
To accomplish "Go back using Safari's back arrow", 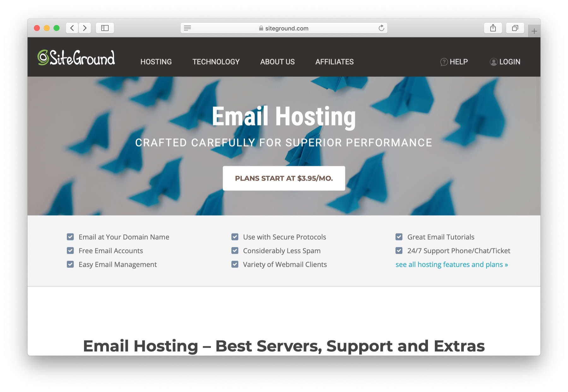I will coord(72,28).
